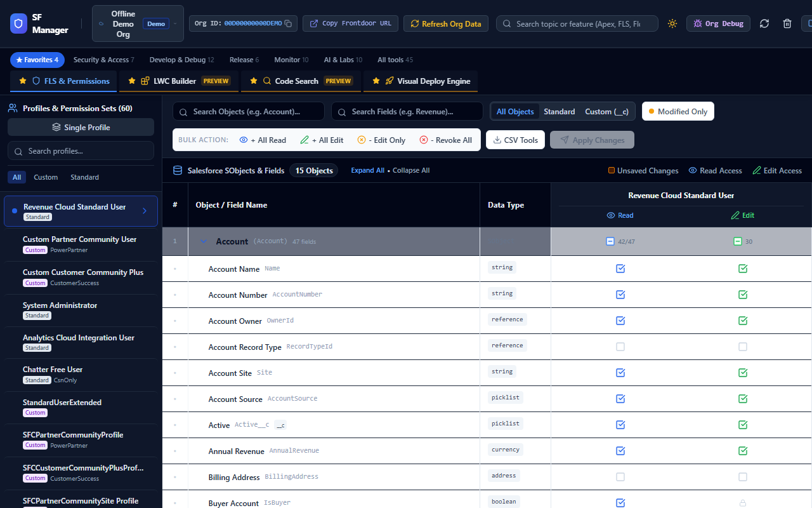Click the CSV Tools button
The height and width of the screenshot is (508, 812).
[x=515, y=140]
